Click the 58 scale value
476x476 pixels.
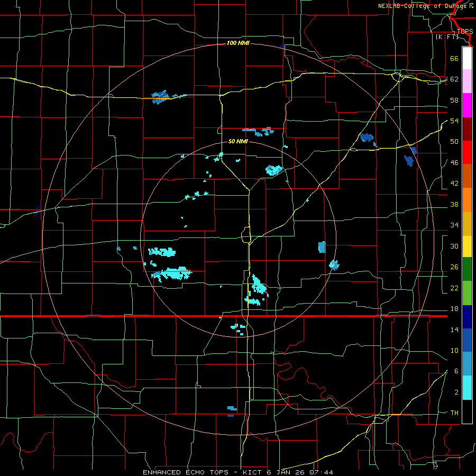click(454, 100)
